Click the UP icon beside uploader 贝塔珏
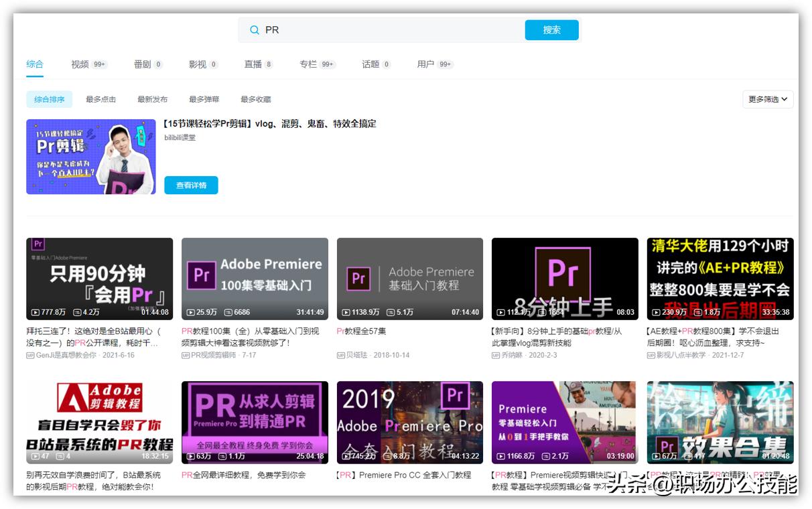Screen dimensions: 812x509 click(x=341, y=355)
